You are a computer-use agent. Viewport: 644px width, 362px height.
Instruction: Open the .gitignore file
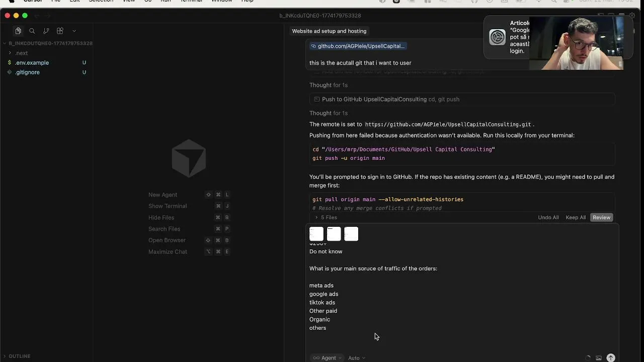[27, 72]
